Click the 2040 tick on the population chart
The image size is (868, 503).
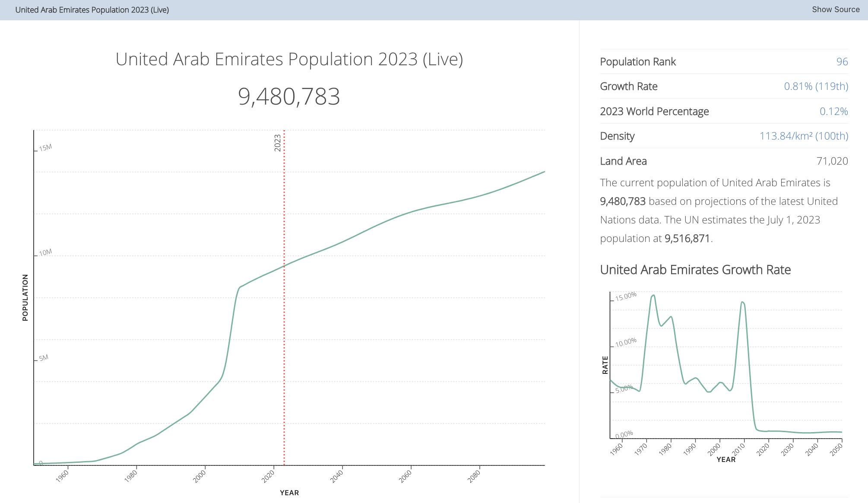(337, 476)
